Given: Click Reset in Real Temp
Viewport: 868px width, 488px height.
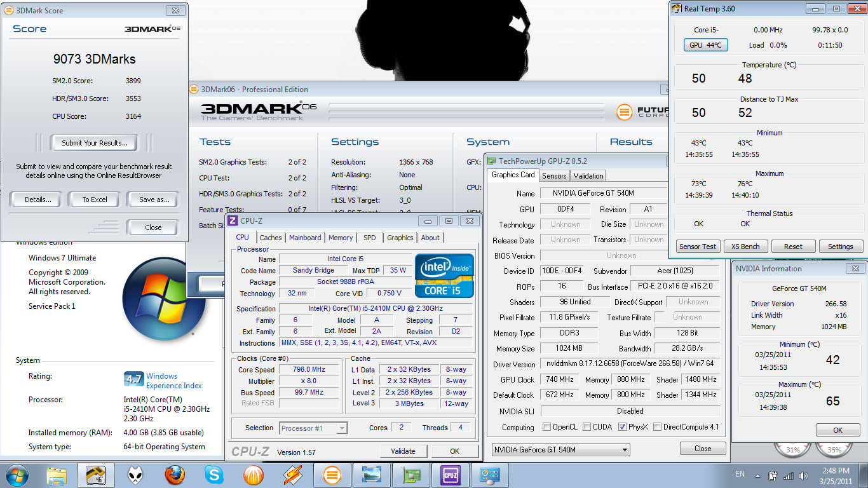Looking at the screenshot, I should point(793,247).
